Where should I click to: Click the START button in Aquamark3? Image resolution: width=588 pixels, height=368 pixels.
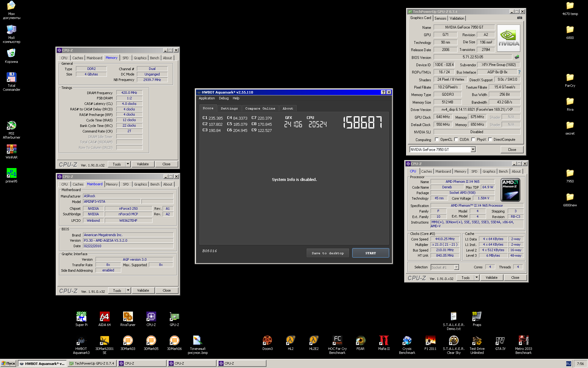click(371, 253)
